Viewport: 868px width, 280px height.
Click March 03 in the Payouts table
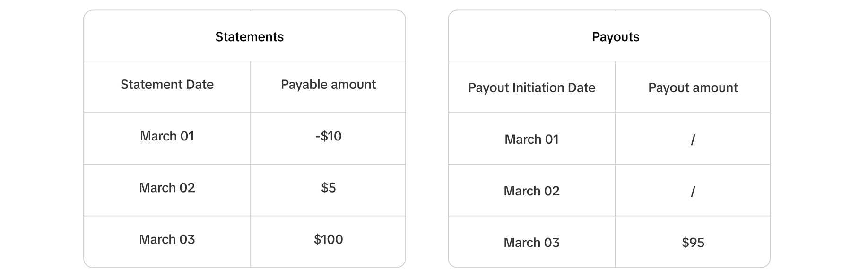[531, 243]
